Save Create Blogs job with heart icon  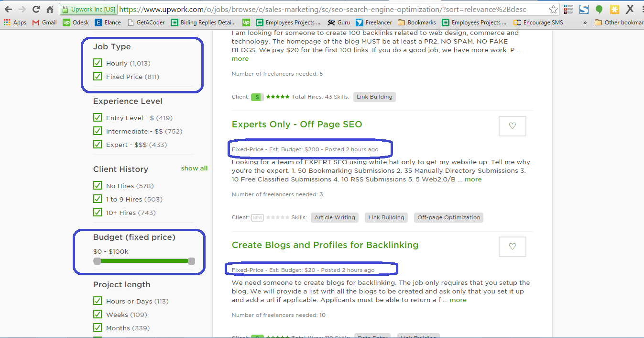click(x=513, y=247)
